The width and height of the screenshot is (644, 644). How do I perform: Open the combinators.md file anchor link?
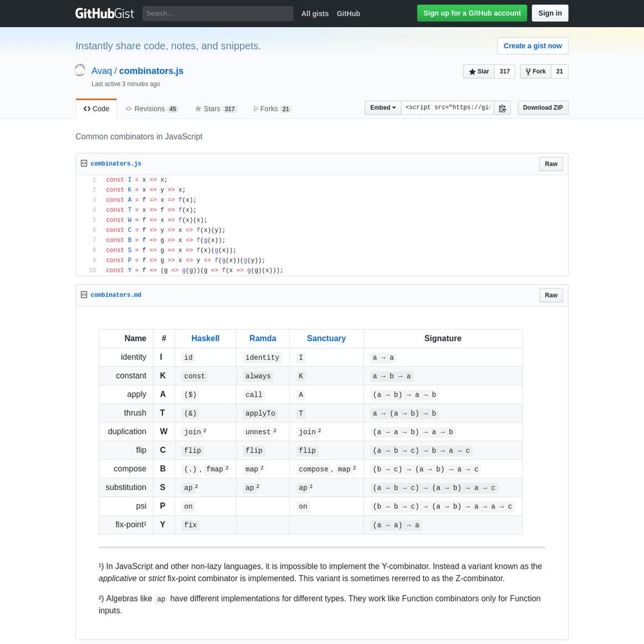tap(116, 295)
